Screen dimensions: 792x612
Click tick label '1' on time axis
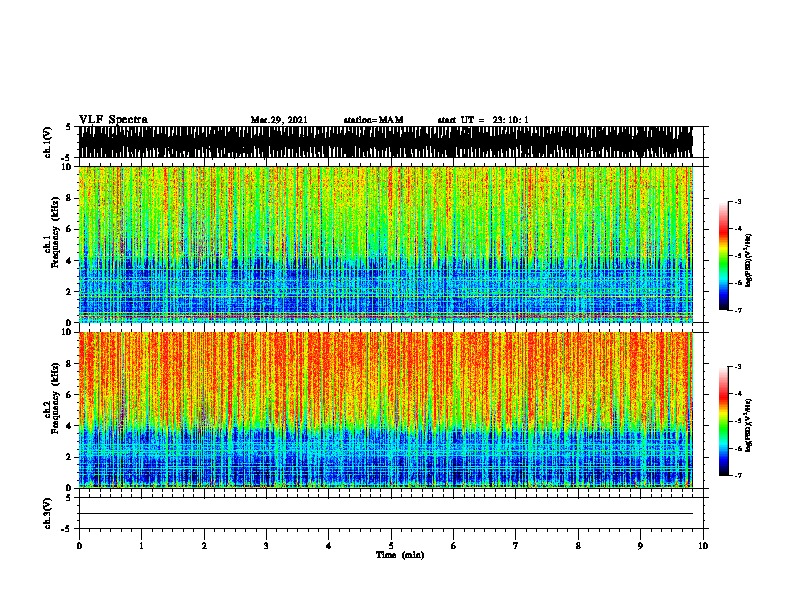(141, 546)
